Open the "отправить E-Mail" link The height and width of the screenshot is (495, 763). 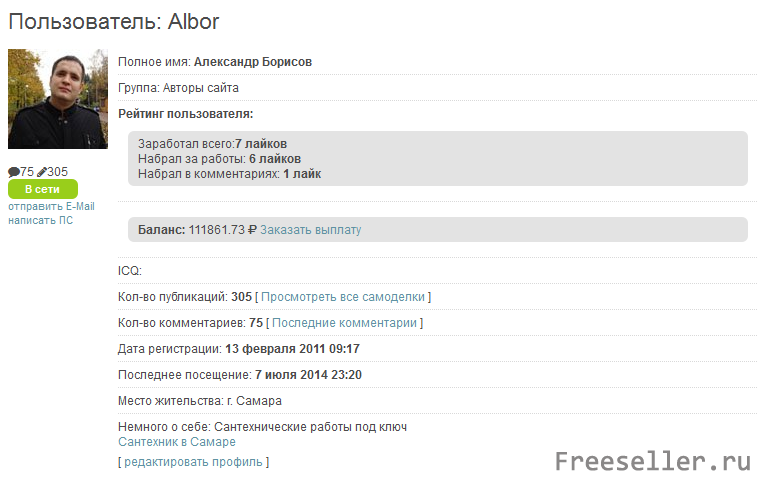[x=51, y=206]
